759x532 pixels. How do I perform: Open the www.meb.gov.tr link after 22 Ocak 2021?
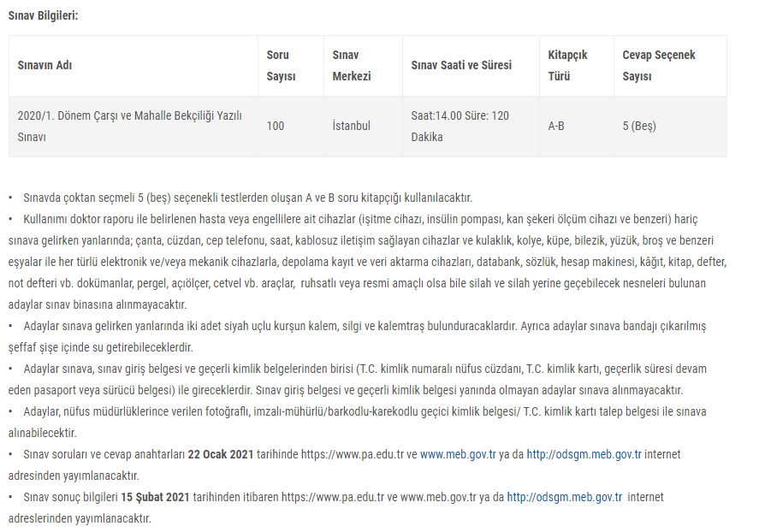coord(458,454)
